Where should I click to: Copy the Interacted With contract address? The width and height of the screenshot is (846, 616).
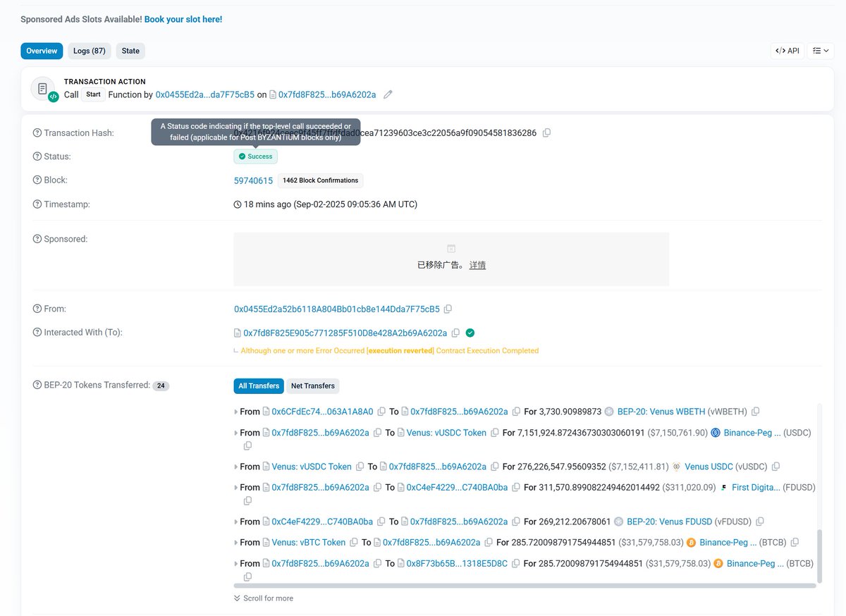click(455, 333)
